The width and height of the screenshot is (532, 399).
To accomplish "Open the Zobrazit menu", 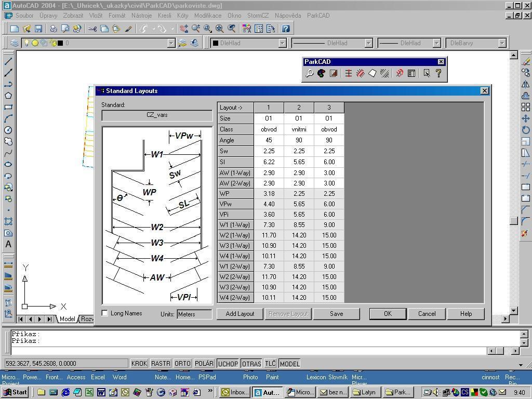I will tap(73, 16).
